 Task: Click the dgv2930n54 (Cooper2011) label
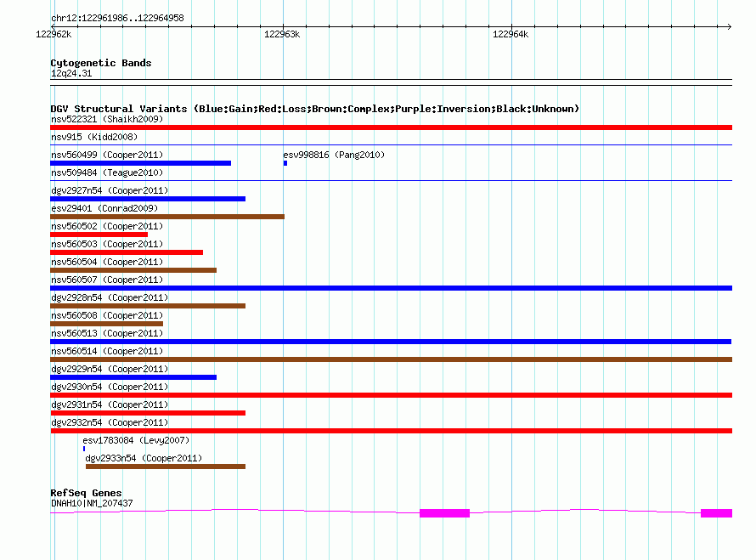point(110,387)
